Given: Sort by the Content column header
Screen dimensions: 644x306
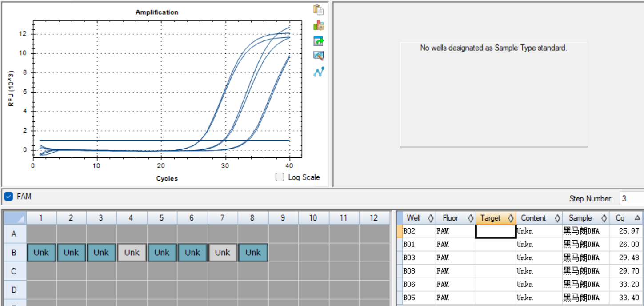Looking at the screenshot, I should (x=539, y=218).
